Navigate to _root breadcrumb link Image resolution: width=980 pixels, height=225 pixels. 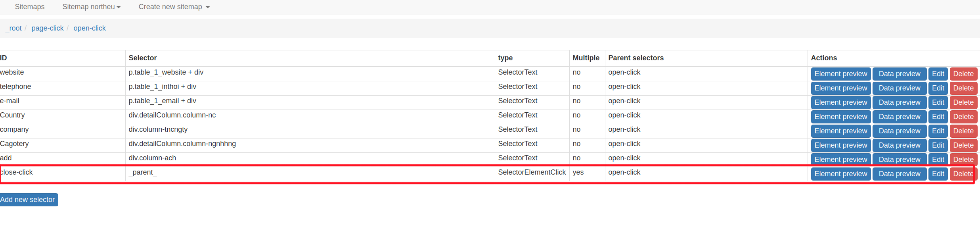click(x=13, y=28)
